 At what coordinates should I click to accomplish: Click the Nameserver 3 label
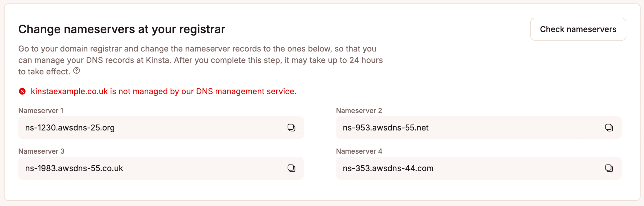41,151
